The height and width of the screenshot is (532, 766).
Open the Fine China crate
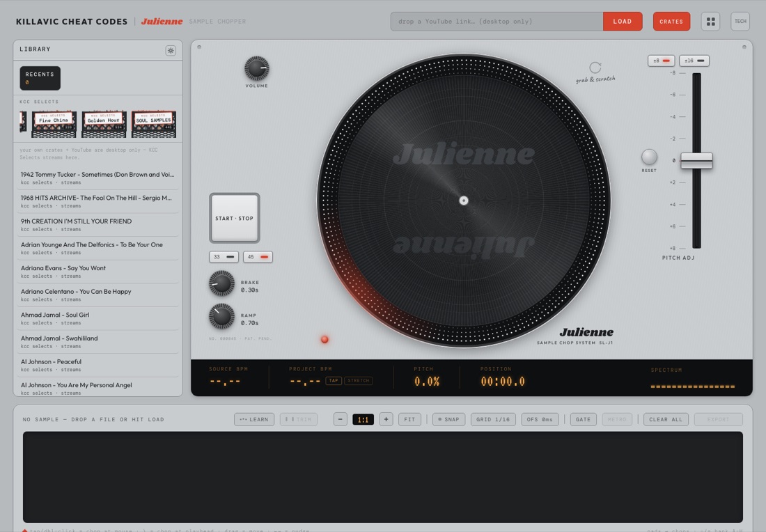point(54,124)
